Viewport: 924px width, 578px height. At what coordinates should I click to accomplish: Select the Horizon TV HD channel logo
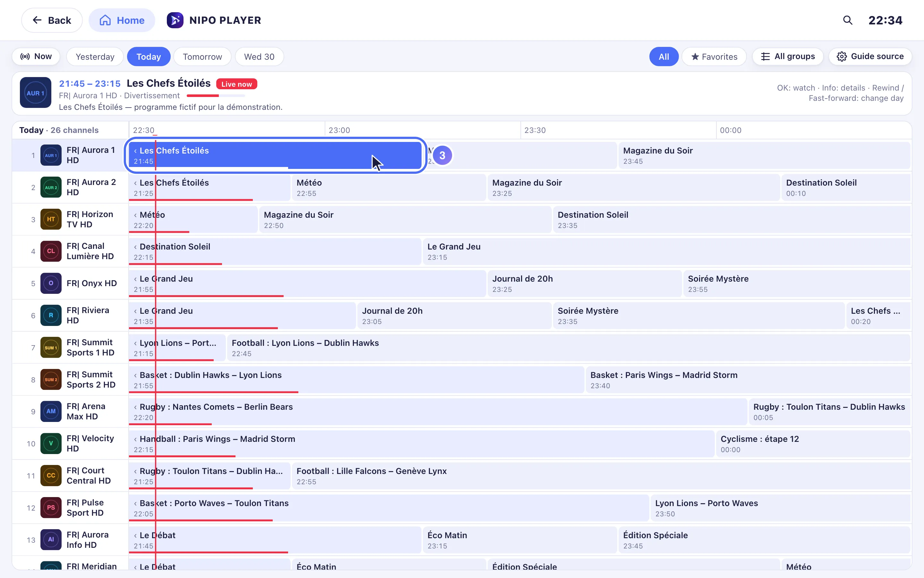click(x=51, y=219)
